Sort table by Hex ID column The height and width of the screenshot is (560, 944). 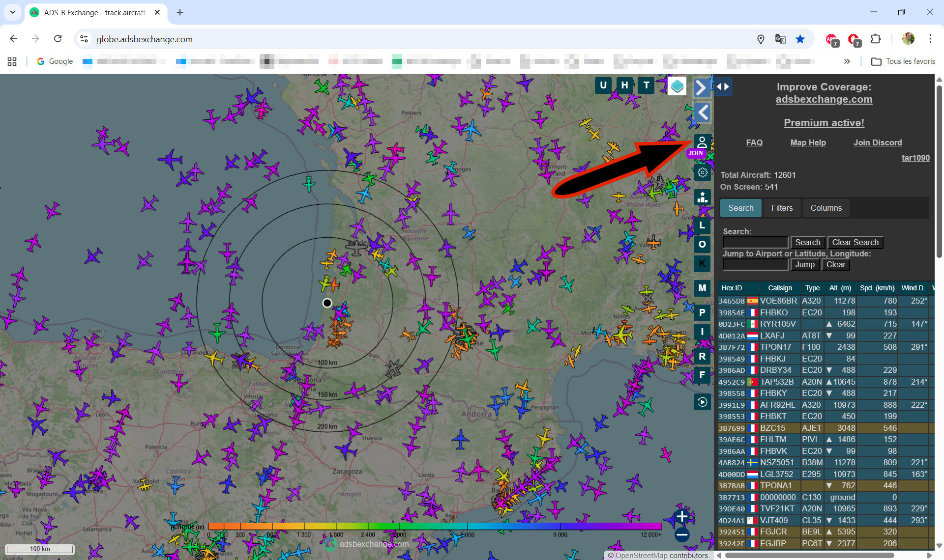(731, 288)
